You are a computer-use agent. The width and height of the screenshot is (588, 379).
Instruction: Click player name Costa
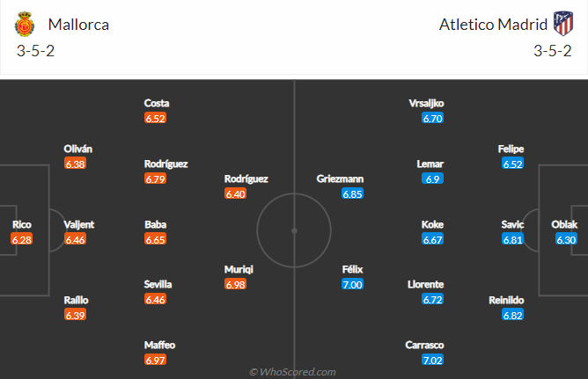(157, 104)
